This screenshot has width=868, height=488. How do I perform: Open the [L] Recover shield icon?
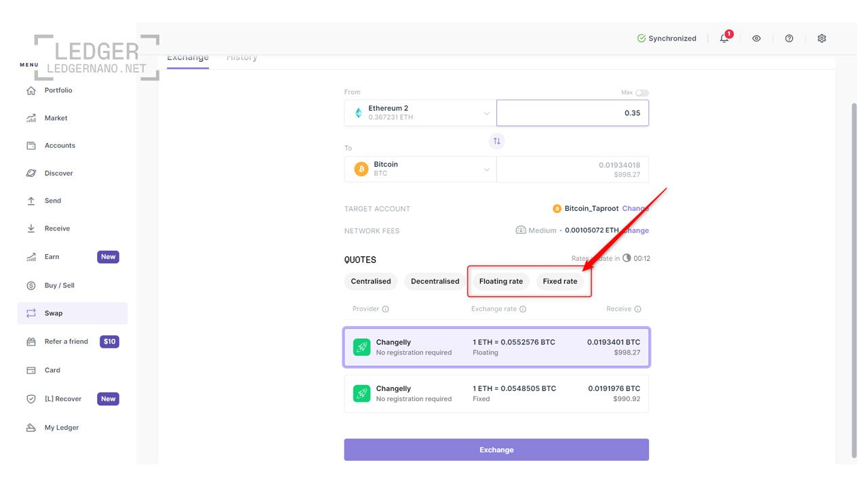(31, 399)
